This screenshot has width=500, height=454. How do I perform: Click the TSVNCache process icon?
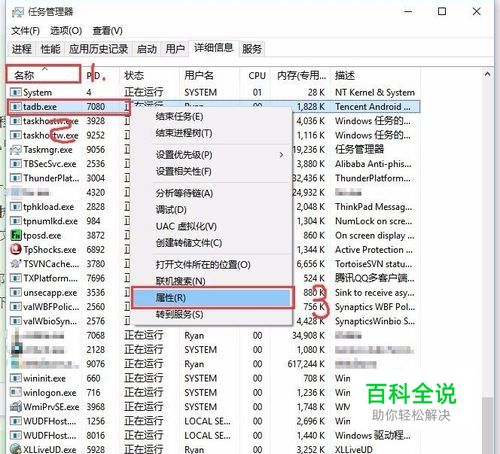coord(16,264)
